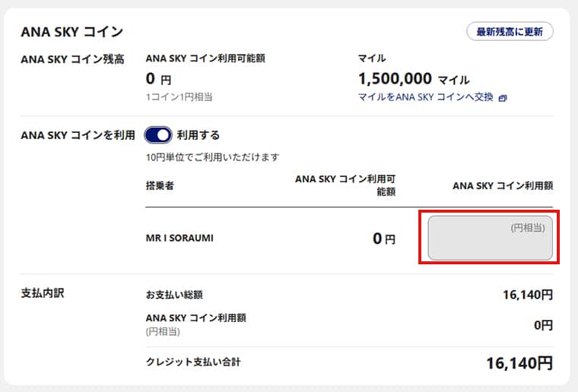The image size is (578, 392).
Task: Click the ANA SKY コイン利用額 column header
Action: pos(503,185)
